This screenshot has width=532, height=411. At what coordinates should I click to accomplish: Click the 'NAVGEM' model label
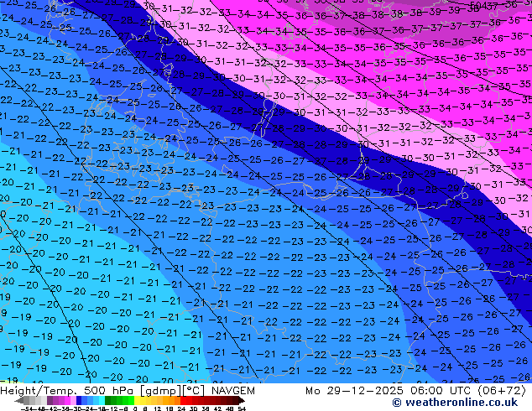click(233, 391)
